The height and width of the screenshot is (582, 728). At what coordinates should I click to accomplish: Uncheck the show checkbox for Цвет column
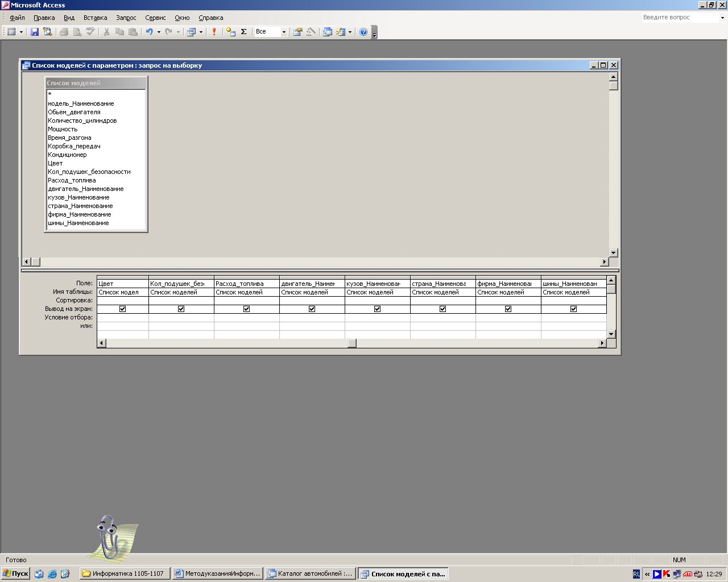122,309
